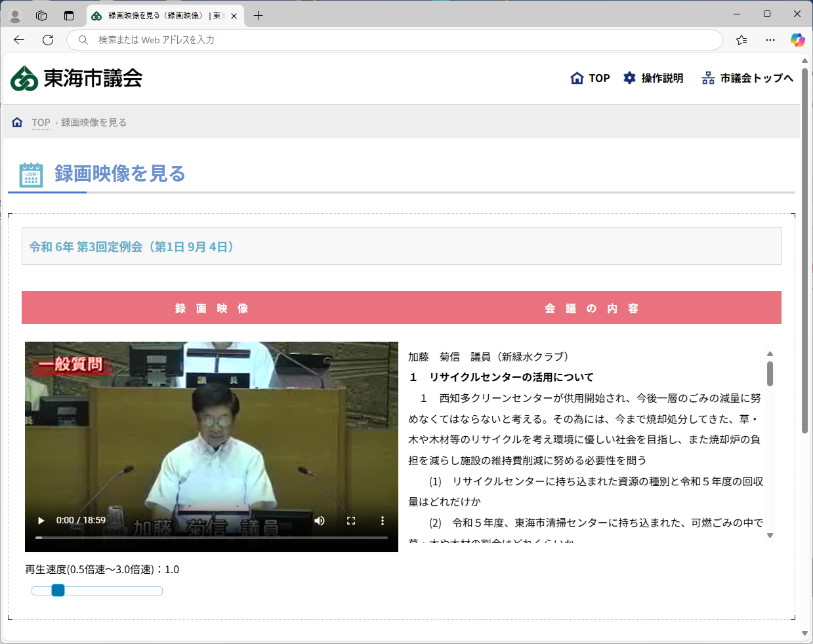The image size is (813, 644).
Task: Open video more options menu
Action: [383, 521]
